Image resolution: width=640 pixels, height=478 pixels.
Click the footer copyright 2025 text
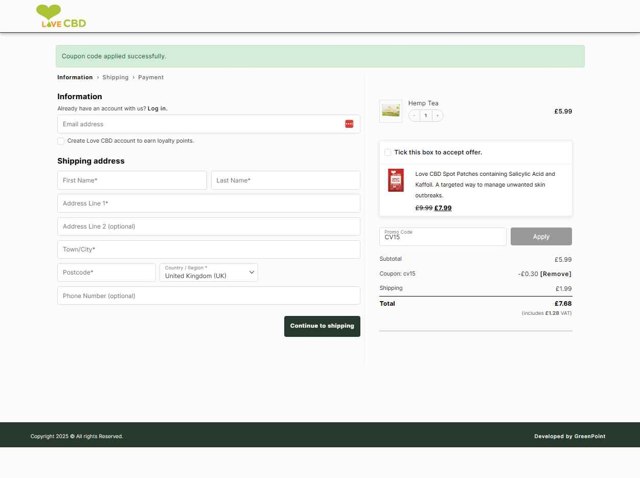[x=76, y=436]
